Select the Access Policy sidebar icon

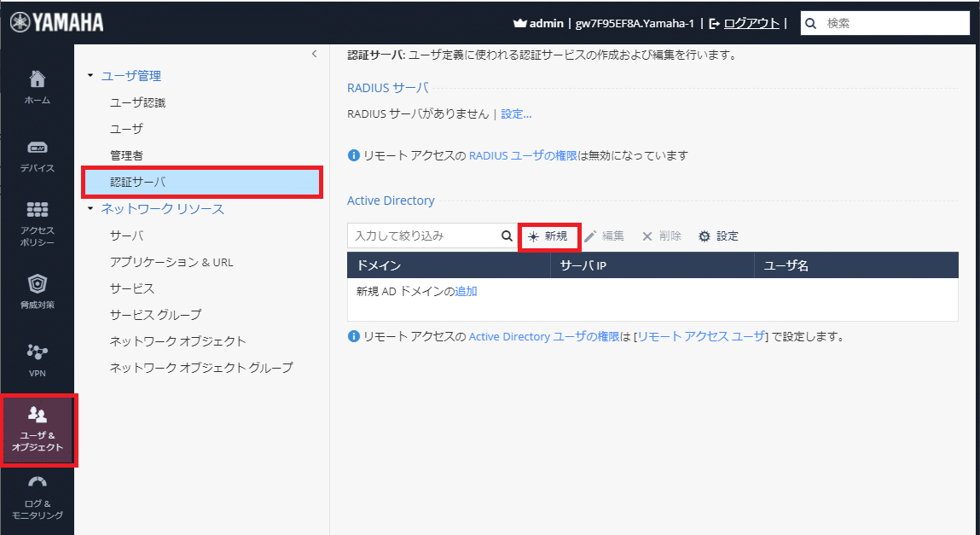pyautogui.click(x=37, y=210)
